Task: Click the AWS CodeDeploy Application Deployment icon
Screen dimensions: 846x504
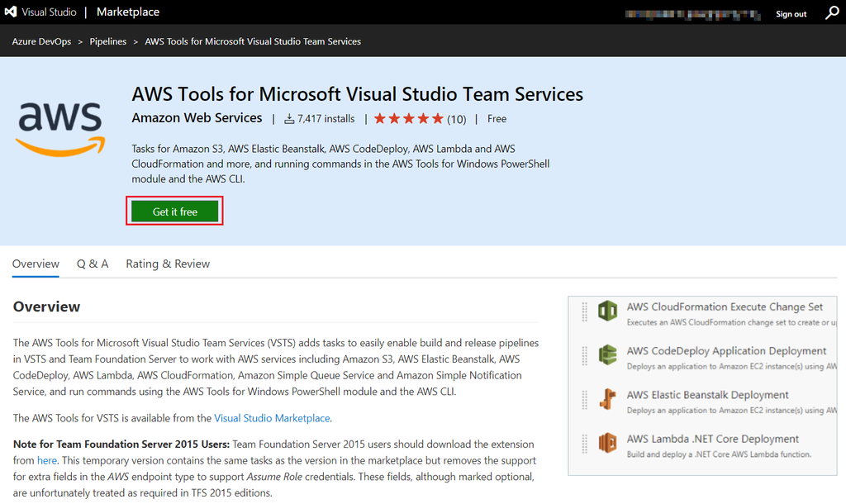Action: click(607, 355)
